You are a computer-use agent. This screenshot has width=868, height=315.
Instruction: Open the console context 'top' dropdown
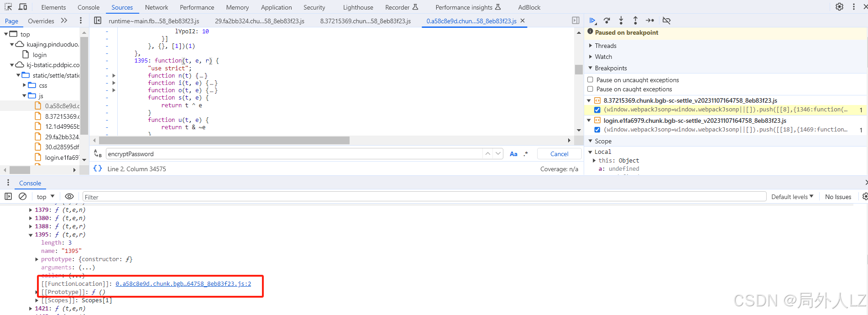coord(46,197)
